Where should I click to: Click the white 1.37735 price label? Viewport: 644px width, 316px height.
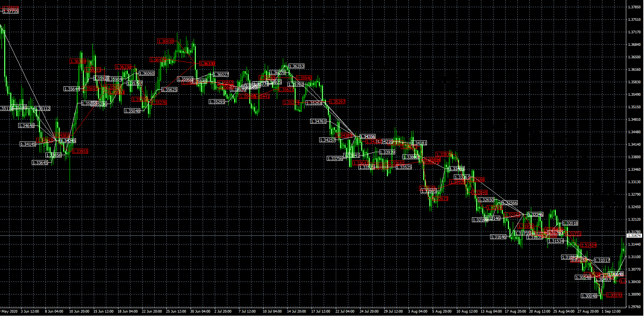(11, 11)
